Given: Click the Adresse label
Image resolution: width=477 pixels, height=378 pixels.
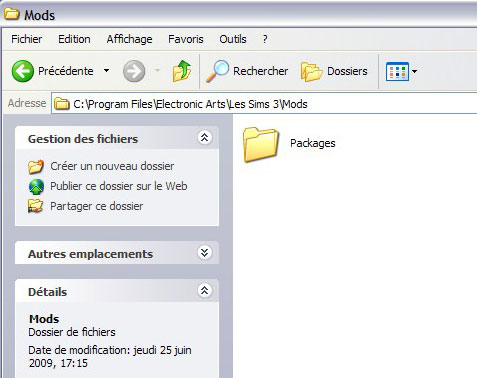Looking at the screenshot, I should [27, 103].
